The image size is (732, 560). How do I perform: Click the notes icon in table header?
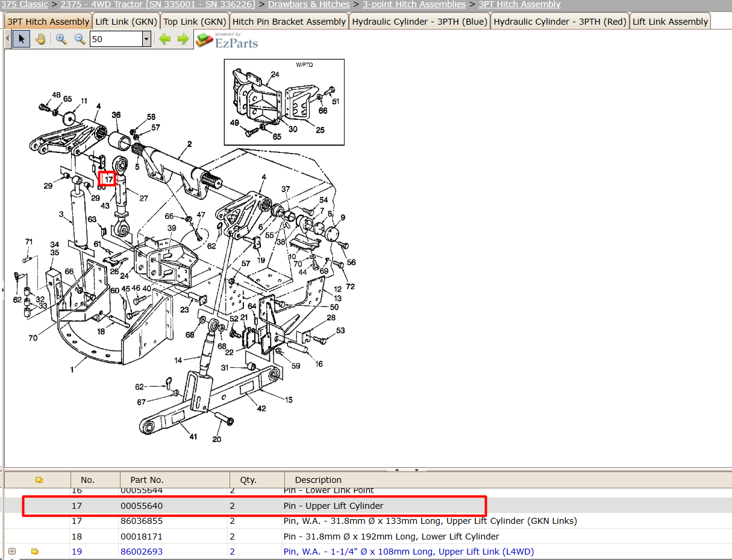pyautogui.click(x=39, y=480)
